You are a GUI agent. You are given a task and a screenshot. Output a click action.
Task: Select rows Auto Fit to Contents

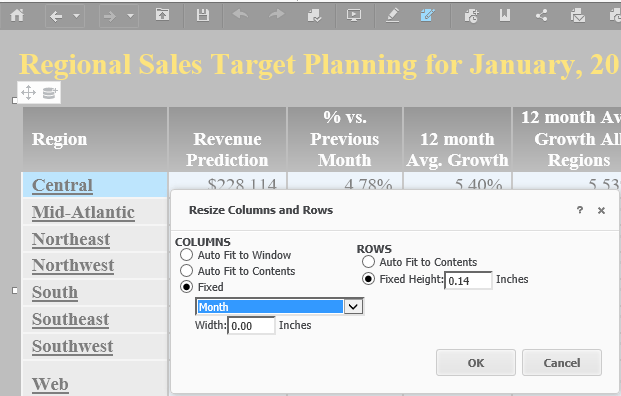368,262
